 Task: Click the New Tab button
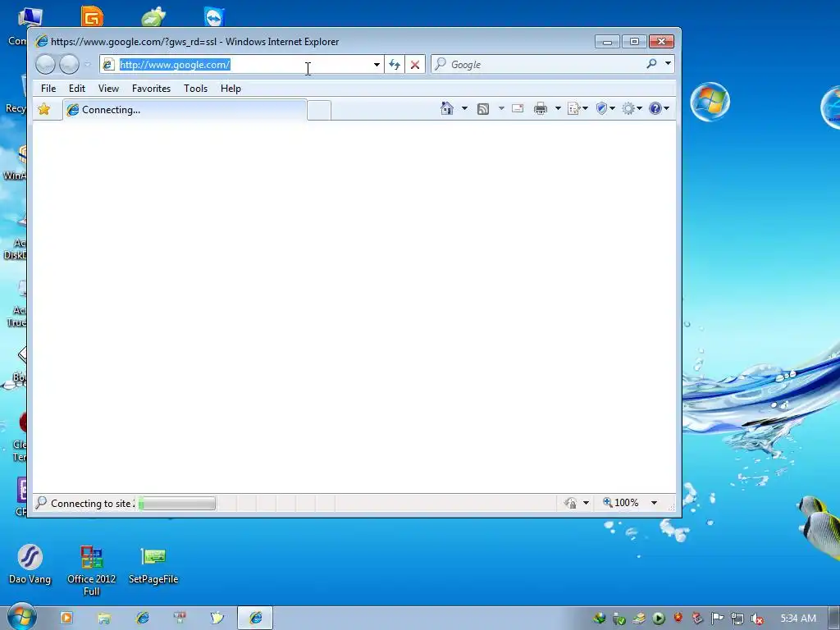coord(319,111)
